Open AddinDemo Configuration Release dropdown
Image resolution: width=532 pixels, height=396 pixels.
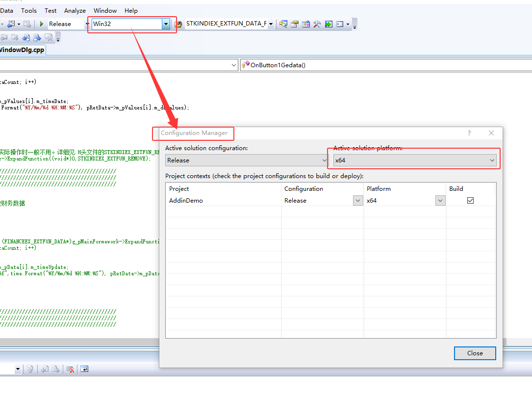pyautogui.click(x=357, y=200)
